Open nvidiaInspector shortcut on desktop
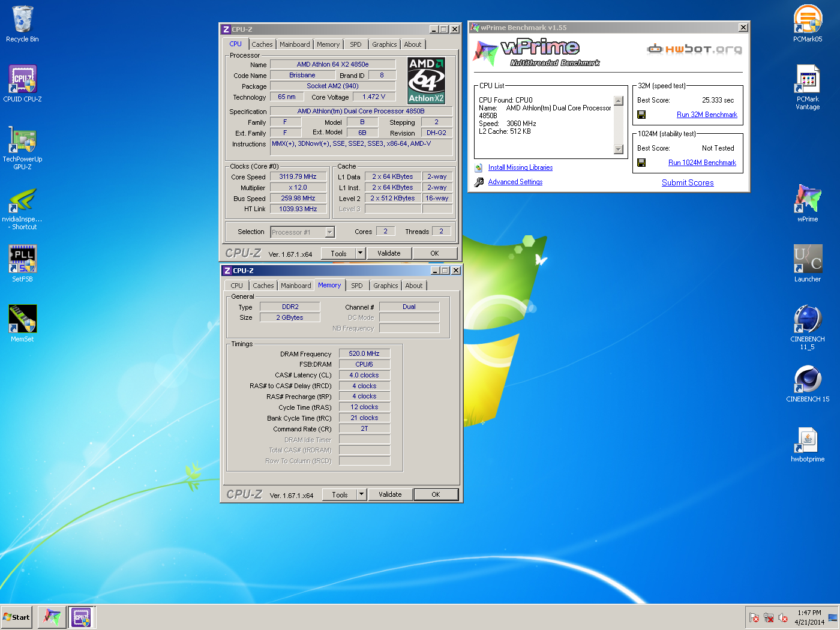Viewport: 840px width, 630px height. (22, 208)
